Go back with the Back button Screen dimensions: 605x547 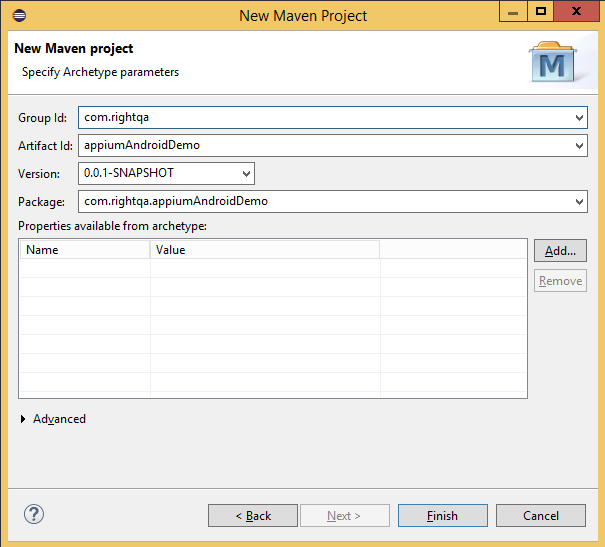click(253, 515)
